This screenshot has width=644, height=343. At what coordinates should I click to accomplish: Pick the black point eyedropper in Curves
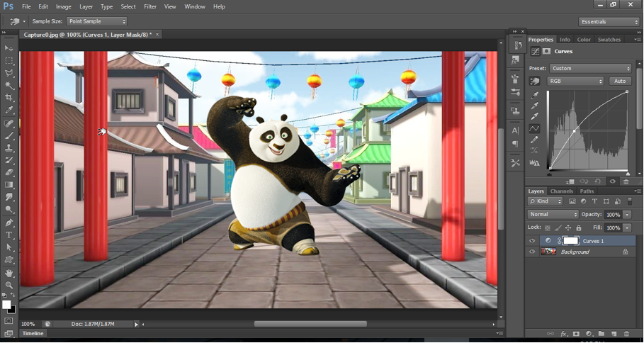click(534, 95)
